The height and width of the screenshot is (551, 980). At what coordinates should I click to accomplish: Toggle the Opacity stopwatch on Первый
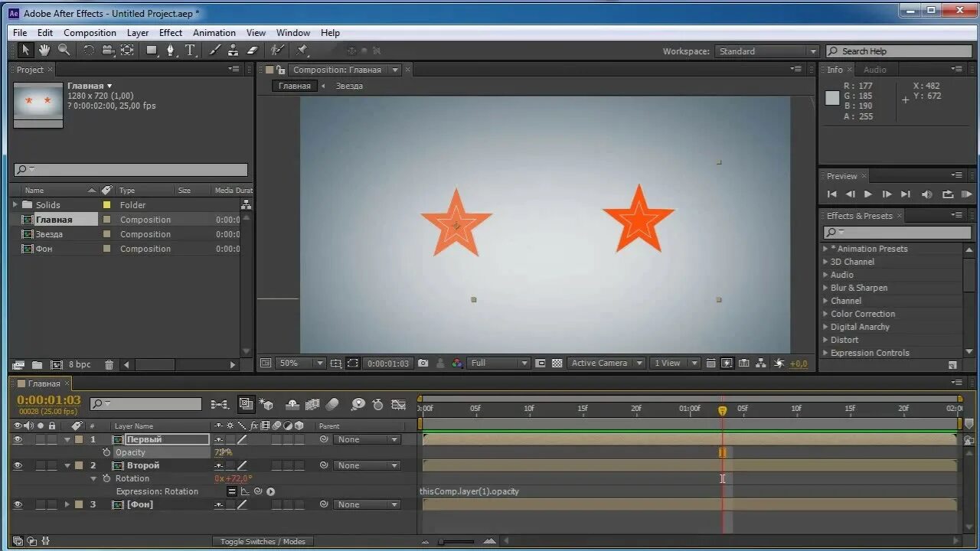coord(106,452)
